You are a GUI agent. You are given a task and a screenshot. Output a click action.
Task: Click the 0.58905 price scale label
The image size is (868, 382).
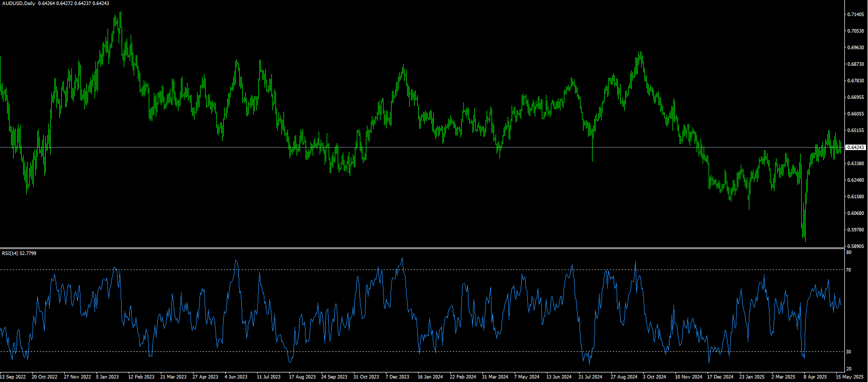856,246
